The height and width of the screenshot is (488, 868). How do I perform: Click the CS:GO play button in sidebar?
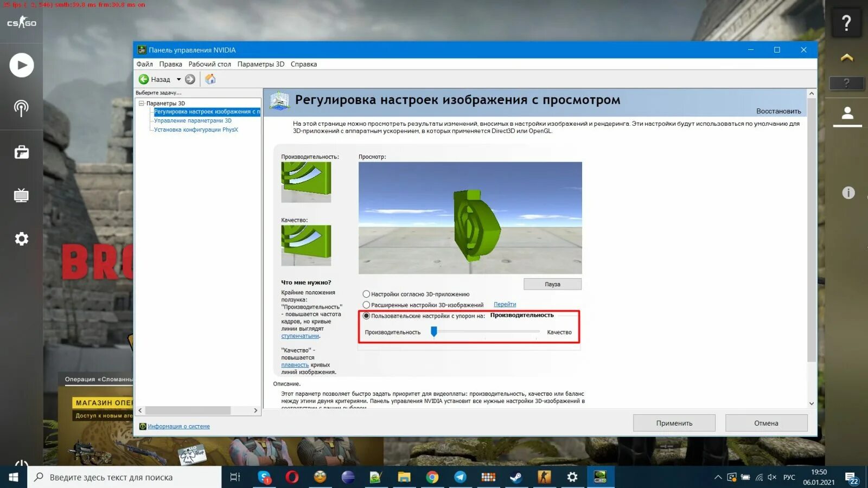[22, 65]
